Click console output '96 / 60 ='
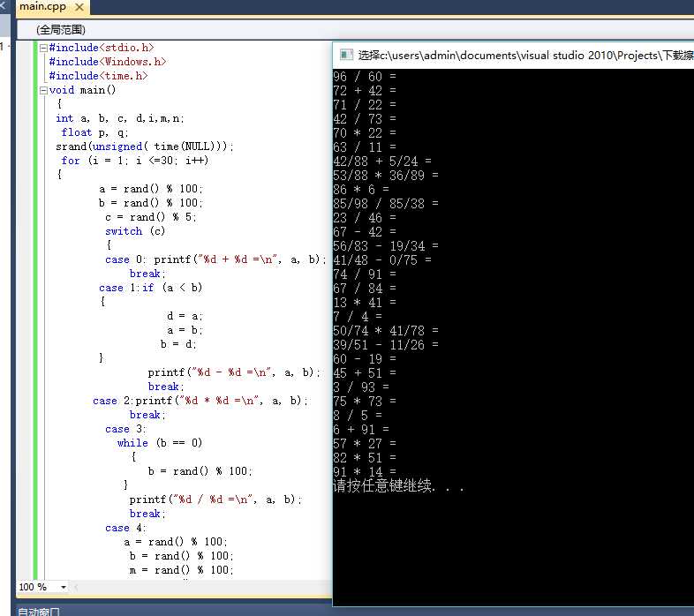 pos(365,77)
